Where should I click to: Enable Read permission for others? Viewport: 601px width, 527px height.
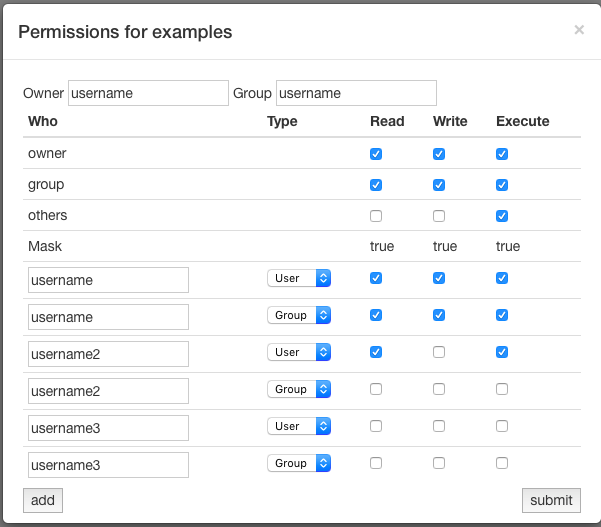point(376,216)
